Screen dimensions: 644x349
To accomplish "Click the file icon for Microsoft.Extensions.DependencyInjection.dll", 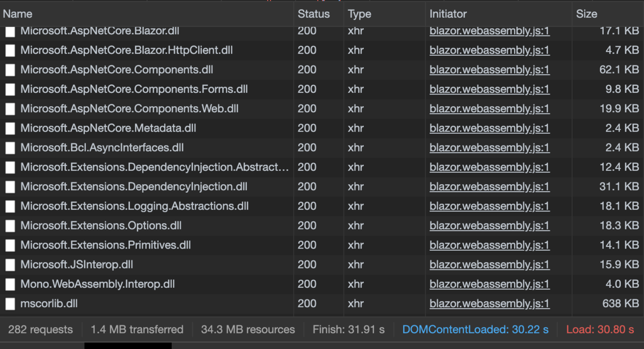I will click(x=10, y=187).
